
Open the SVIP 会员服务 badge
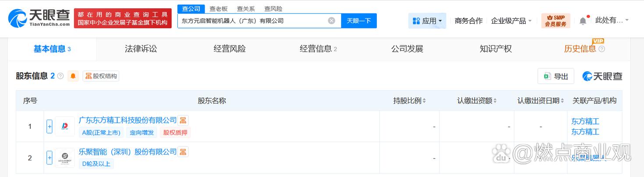(x=556, y=21)
